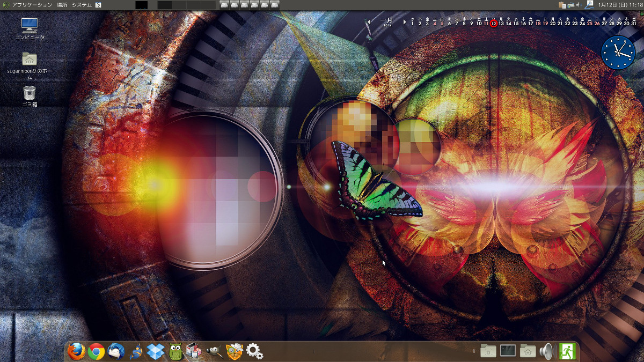The width and height of the screenshot is (644, 362).
Task: Click the launcher icon beside システム
Action: coord(98,5)
